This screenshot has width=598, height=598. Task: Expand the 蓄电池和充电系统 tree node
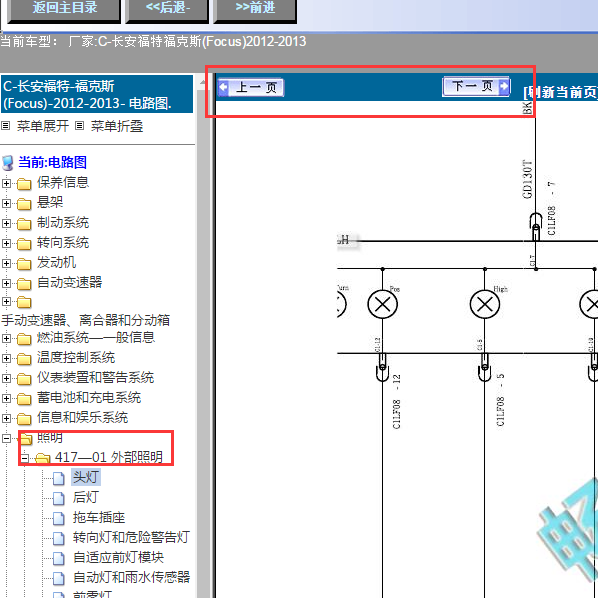point(6,399)
